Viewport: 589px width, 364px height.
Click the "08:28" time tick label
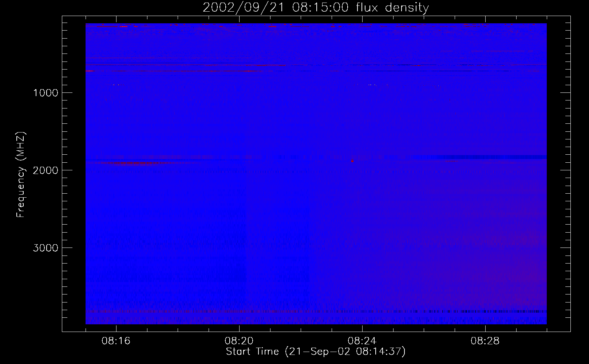click(x=485, y=341)
